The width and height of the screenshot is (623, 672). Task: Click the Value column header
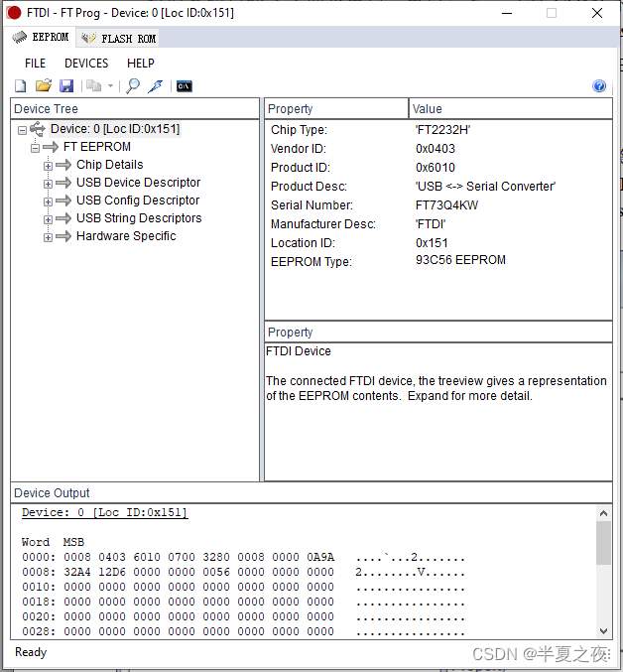click(x=510, y=109)
